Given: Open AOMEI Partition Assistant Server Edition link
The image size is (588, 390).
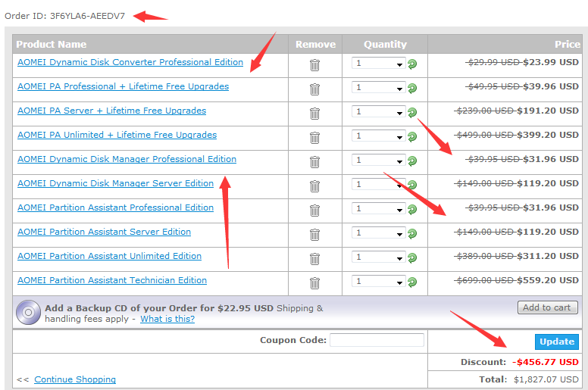Looking at the screenshot, I should [105, 232].
